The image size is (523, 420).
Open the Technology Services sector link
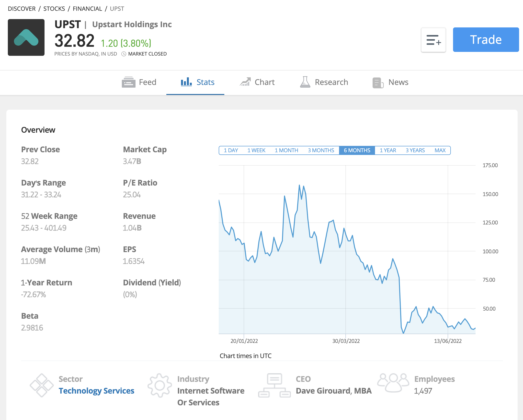(x=96, y=391)
